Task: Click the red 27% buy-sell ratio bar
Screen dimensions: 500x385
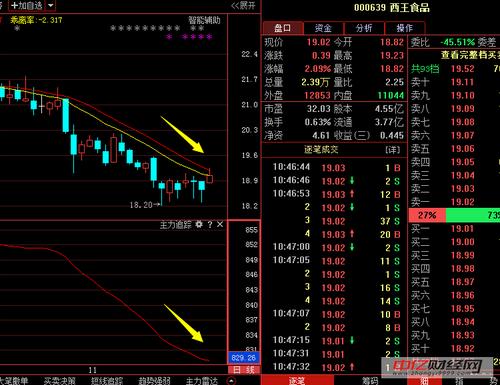Action: (x=427, y=215)
